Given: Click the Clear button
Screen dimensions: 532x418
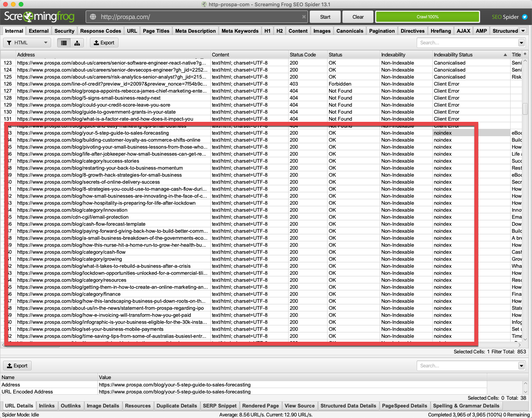Looking at the screenshot, I should (x=358, y=17).
